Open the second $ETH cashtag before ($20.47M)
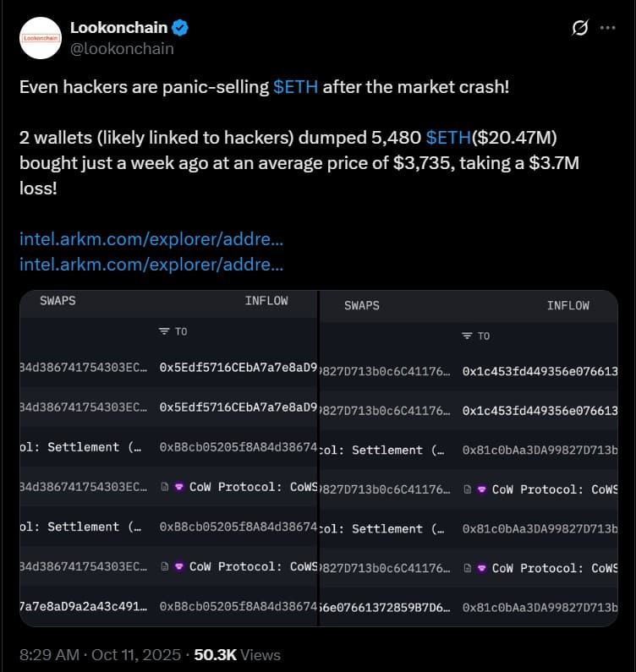Image resolution: width=636 pixels, height=672 pixels. (x=448, y=138)
